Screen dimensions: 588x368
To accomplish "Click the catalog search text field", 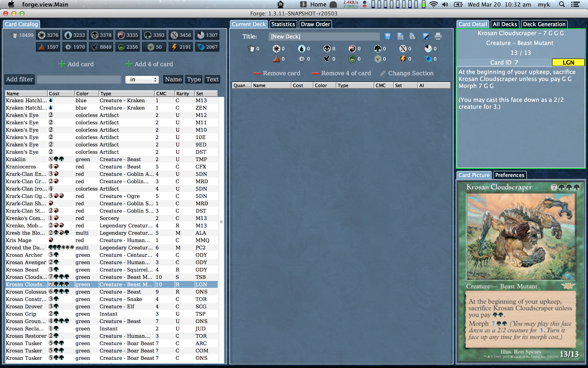I will (79, 79).
